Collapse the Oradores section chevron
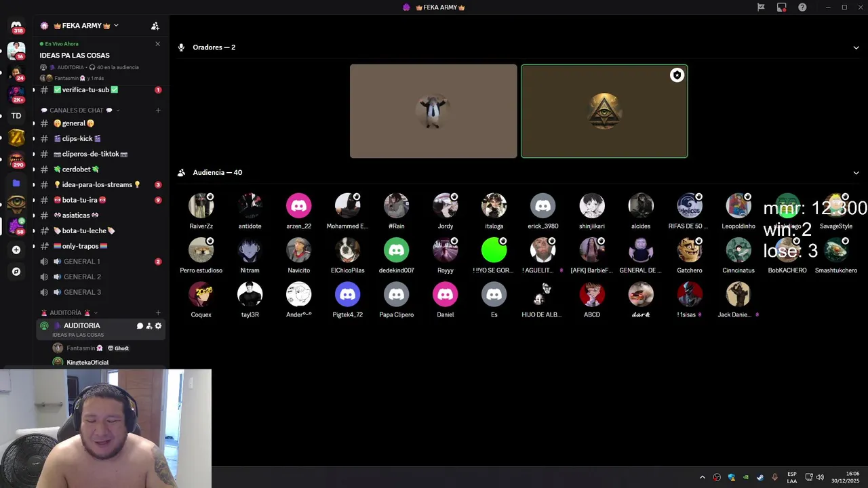 [856, 47]
